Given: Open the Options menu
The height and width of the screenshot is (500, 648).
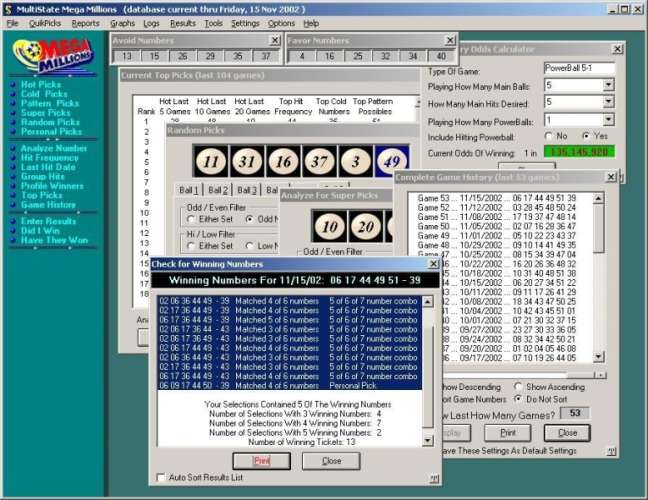Looking at the screenshot, I should click(x=281, y=24).
